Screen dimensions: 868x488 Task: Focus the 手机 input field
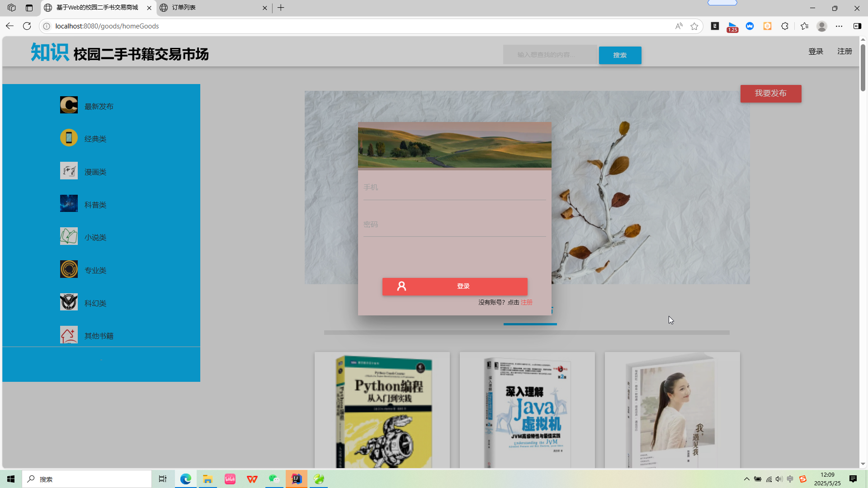point(454,188)
